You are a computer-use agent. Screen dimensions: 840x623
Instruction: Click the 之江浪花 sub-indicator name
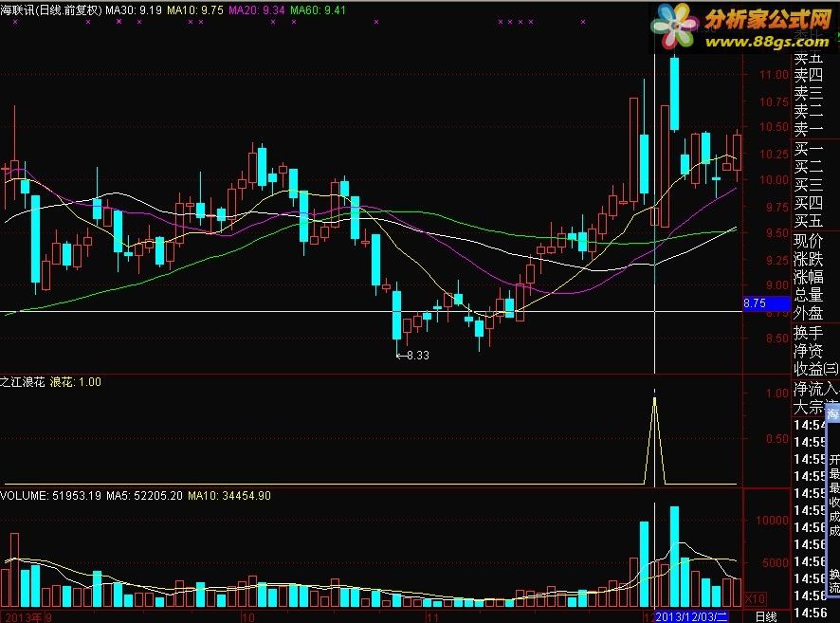coord(23,382)
